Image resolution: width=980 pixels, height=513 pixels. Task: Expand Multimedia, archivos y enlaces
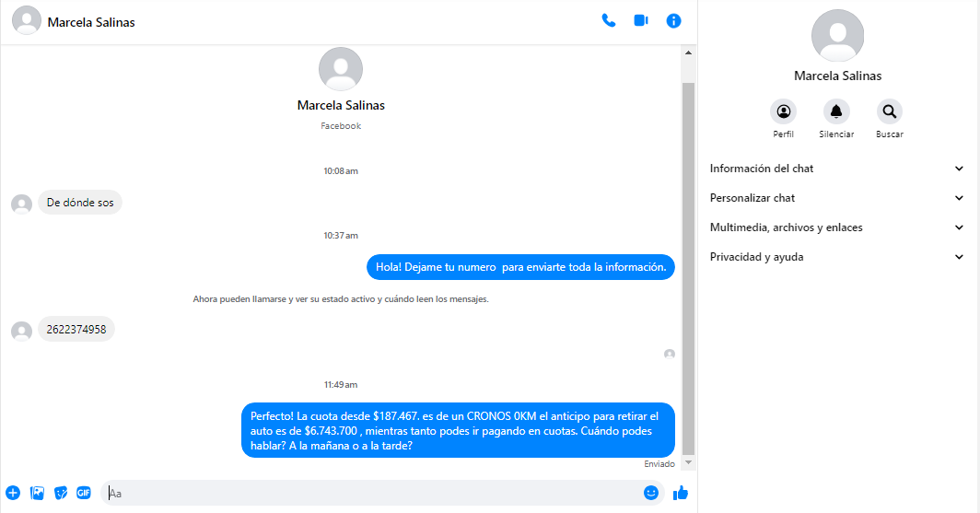pyautogui.click(x=836, y=227)
